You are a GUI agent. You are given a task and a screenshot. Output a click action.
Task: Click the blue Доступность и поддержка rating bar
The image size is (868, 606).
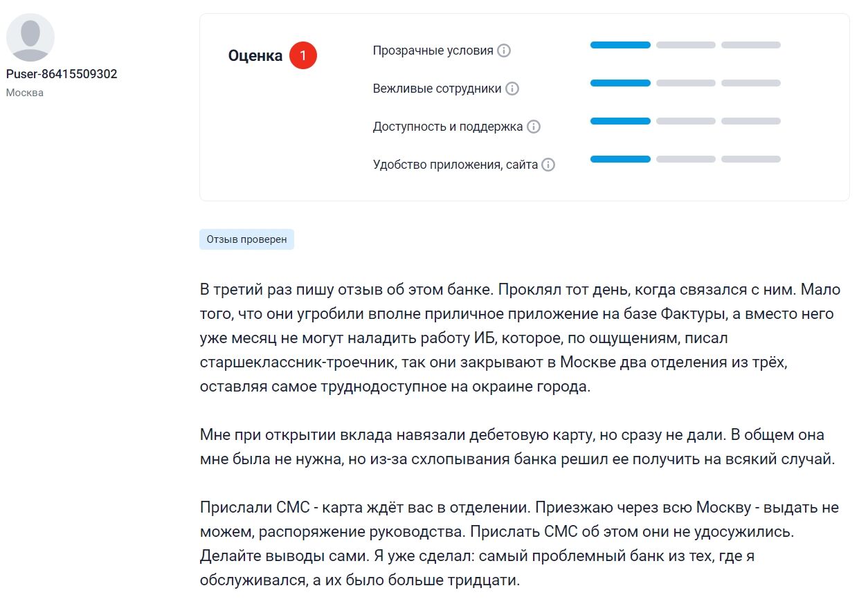coord(620,121)
